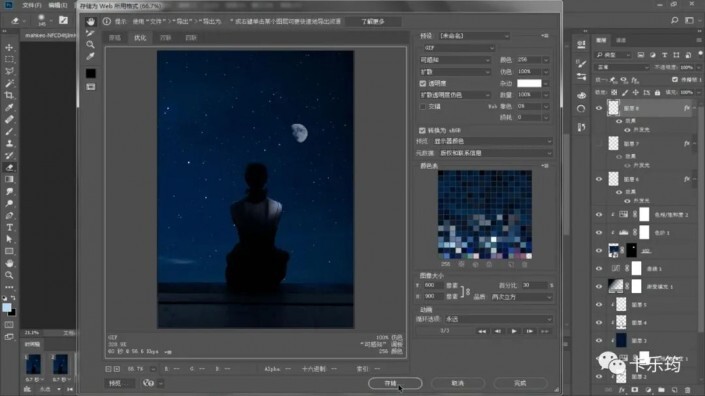Enable the interlaced checkbox
705x396 pixels.
(423, 107)
